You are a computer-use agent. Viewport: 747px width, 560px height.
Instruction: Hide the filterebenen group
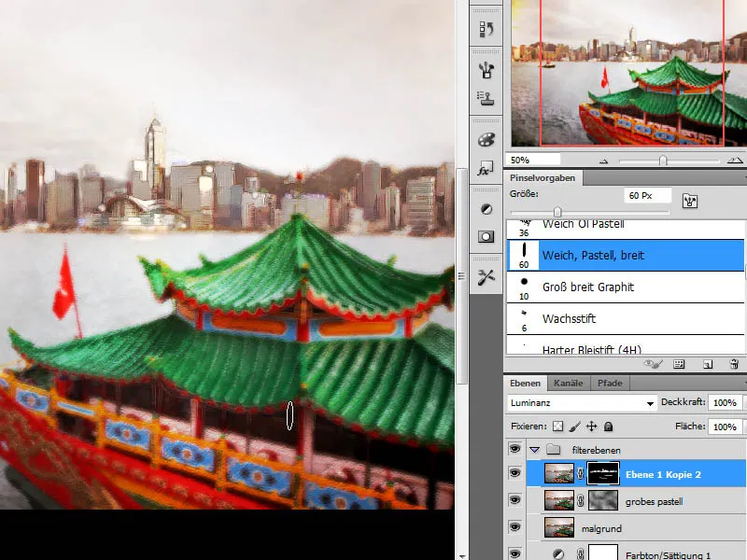(x=515, y=449)
